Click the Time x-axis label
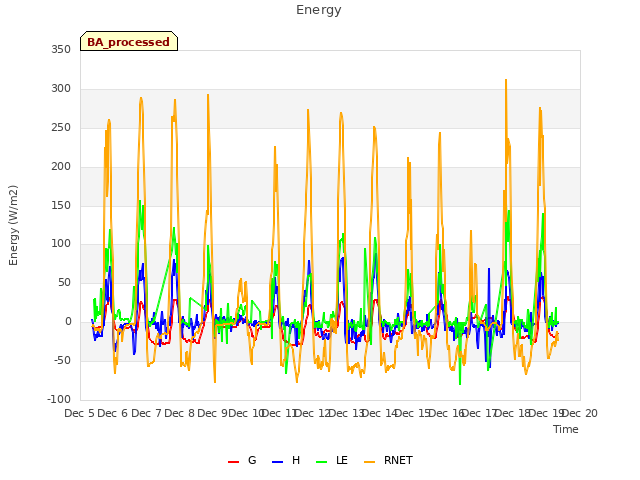This screenshot has height=480, width=640. point(566,429)
